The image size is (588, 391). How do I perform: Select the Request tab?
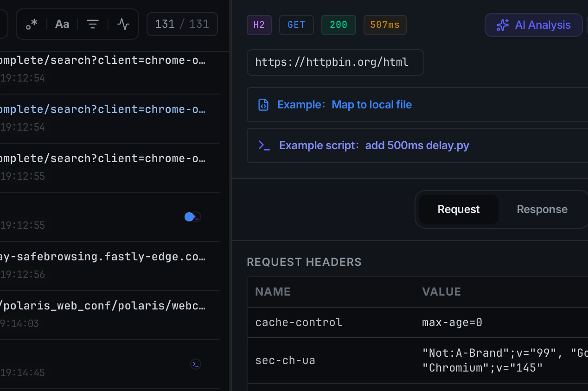pos(458,209)
